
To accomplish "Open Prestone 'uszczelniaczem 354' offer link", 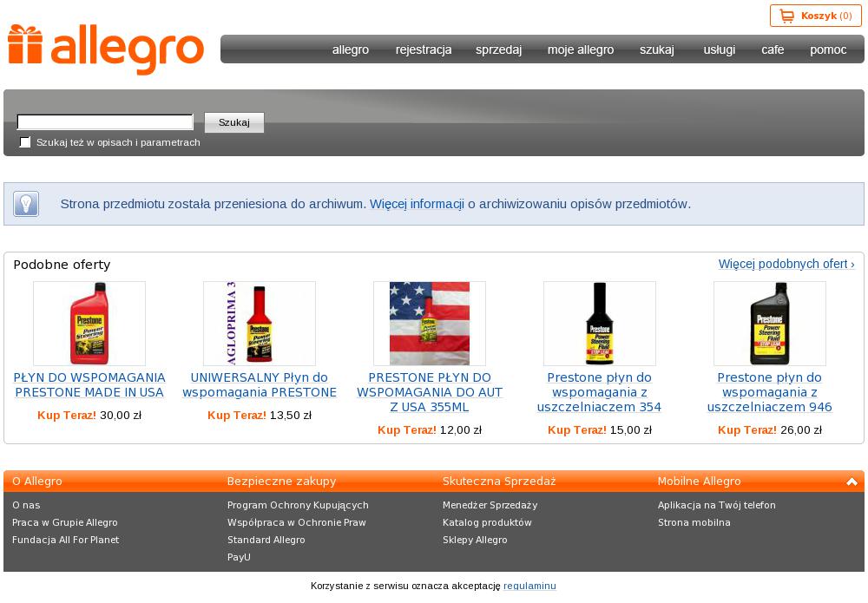I will pos(600,392).
